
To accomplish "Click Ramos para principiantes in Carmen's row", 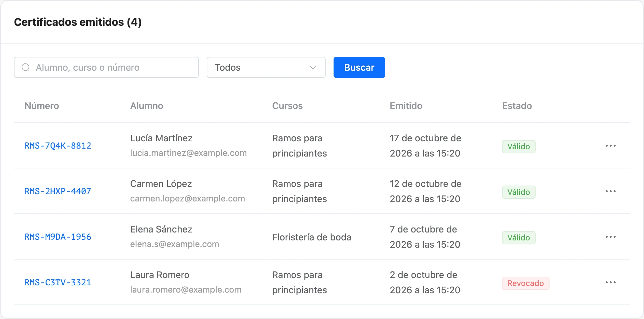I will [300, 191].
